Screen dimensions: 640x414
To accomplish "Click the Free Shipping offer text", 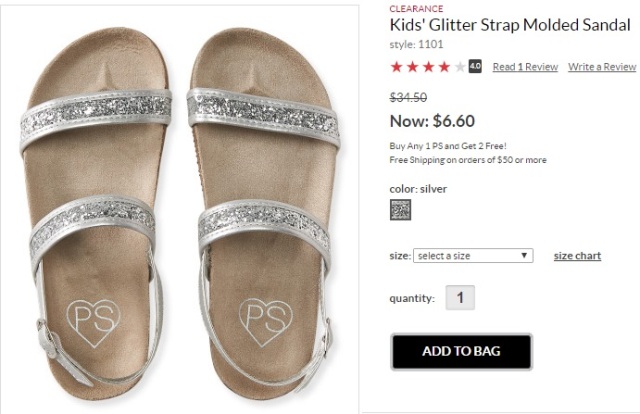I will click(468, 160).
